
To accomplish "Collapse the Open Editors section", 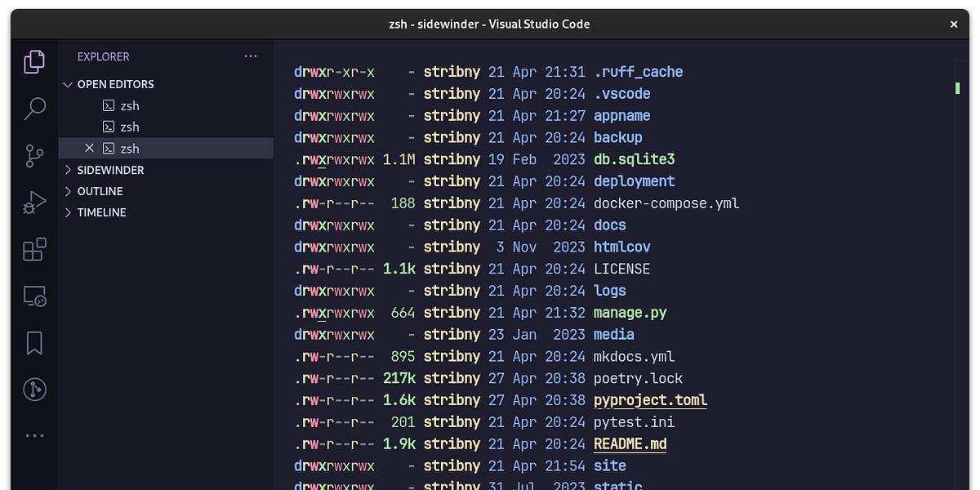I will (68, 83).
